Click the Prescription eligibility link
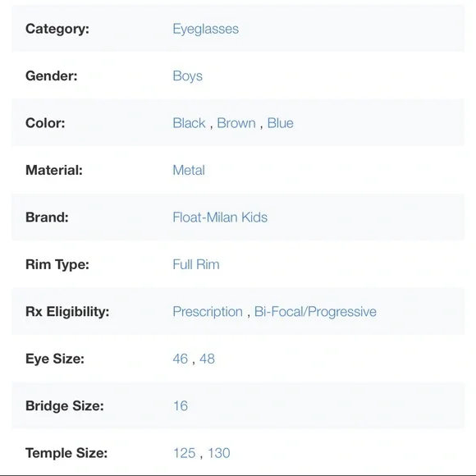Screen dimensions: 476x476 coord(208,312)
